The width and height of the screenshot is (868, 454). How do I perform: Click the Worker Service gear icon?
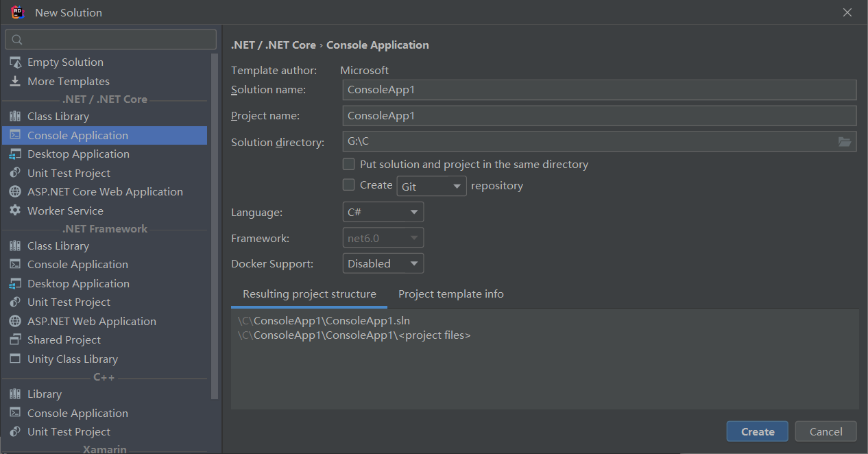click(x=15, y=211)
